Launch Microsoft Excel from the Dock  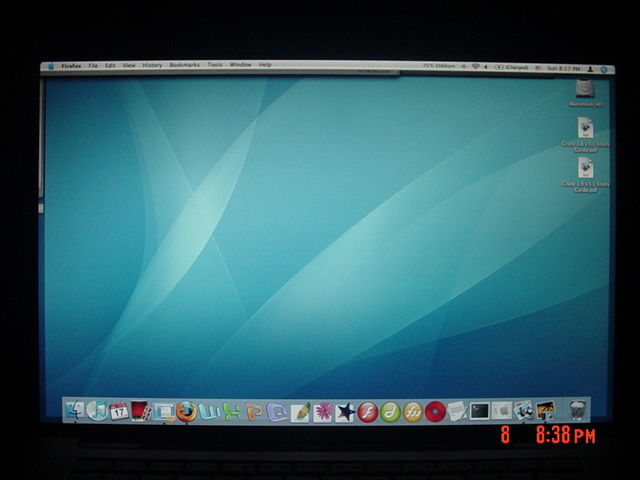pyautogui.click(x=231, y=412)
